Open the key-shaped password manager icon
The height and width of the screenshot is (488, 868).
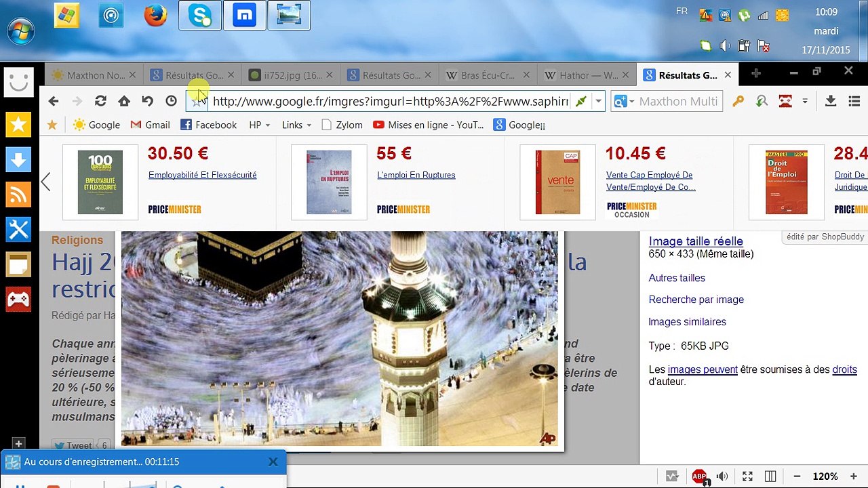click(738, 101)
